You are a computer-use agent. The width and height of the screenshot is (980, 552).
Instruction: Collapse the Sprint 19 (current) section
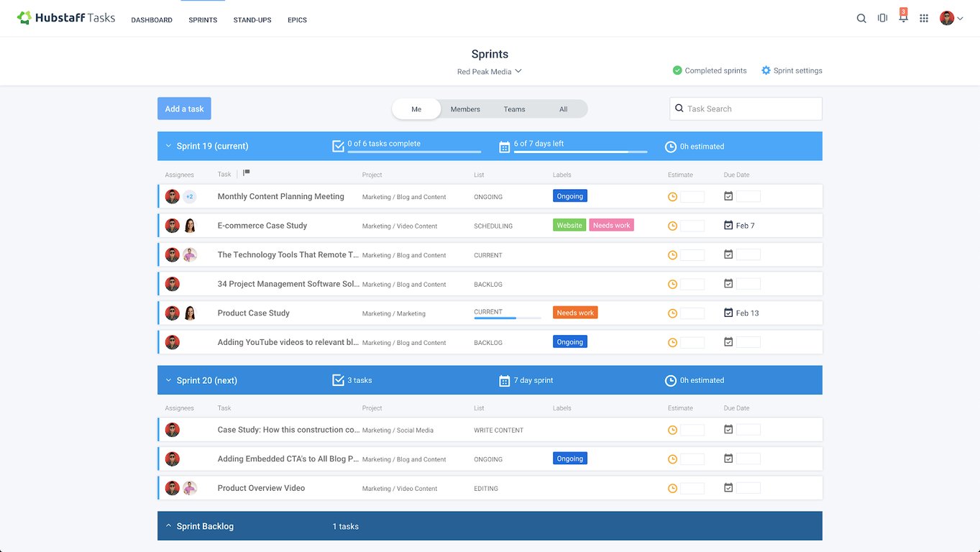tap(168, 146)
